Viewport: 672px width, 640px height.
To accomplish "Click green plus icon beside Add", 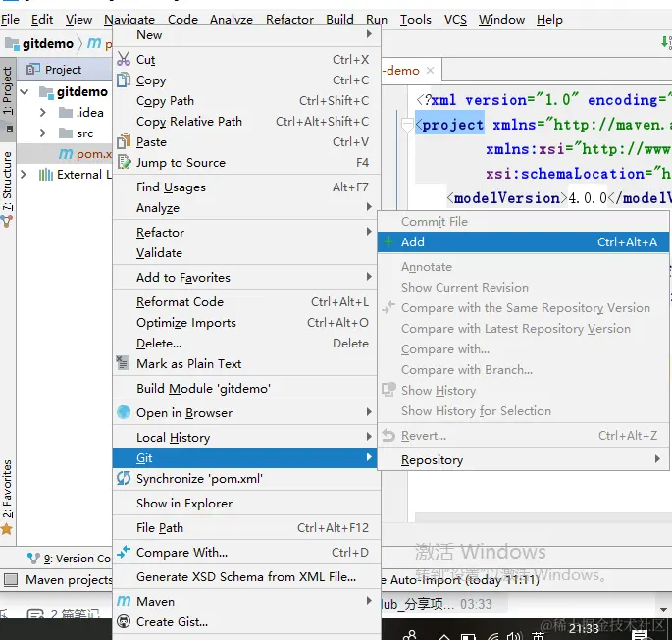I will tap(388, 241).
